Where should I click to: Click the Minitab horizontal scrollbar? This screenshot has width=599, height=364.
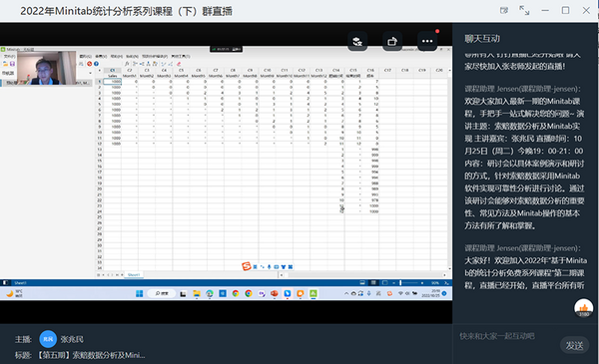click(363, 274)
